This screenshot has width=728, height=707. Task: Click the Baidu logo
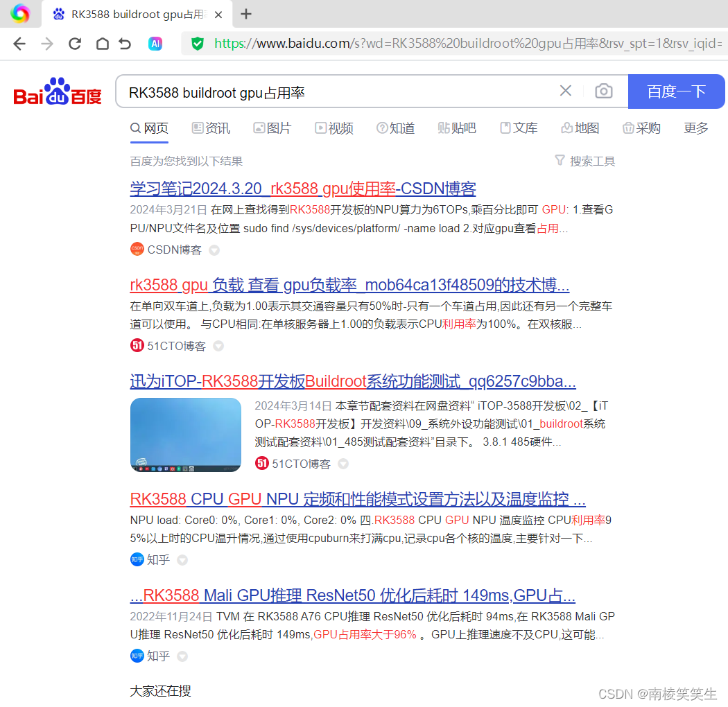(57, 91)
